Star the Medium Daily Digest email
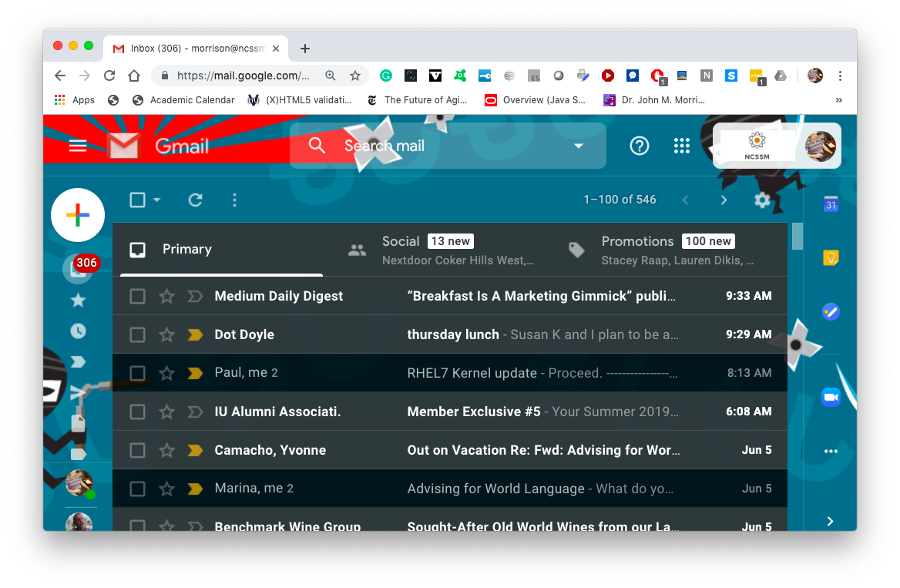The image size is (900, 588). (x=166, y=296)
